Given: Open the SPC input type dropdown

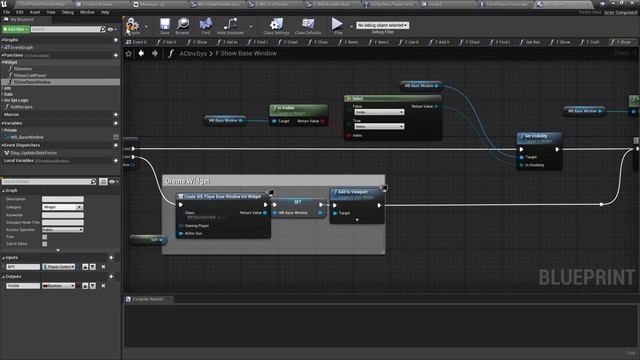Looking at the screenshot, I should (x=59, y=267).
